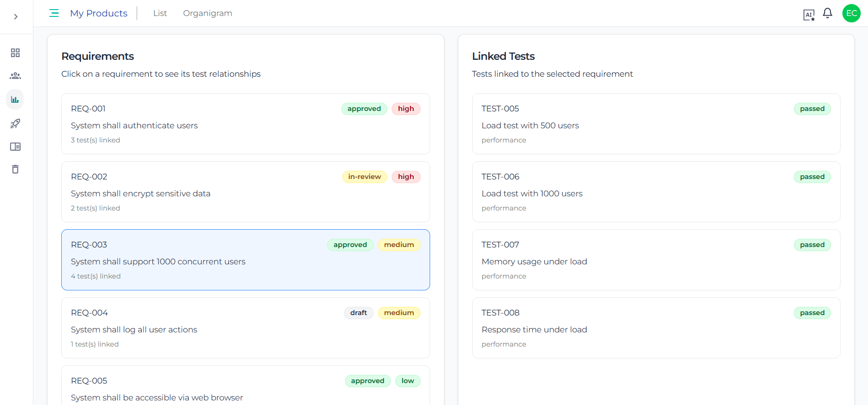Click the passed badge on TEST-008

coord(812,313)
